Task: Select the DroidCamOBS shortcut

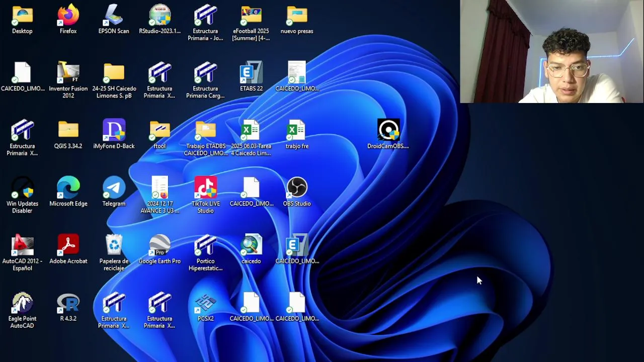Action: click(388, 131)
